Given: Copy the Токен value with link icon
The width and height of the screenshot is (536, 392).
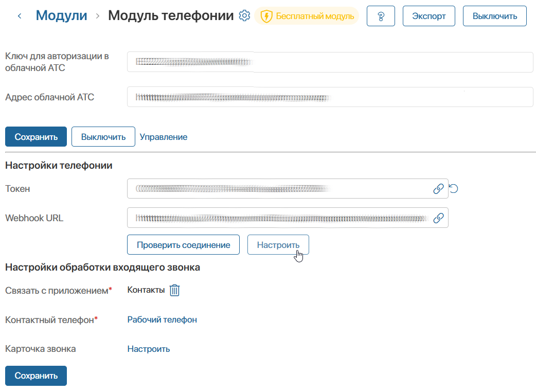Looking at the screenshot, I should click(x=438, y=189).
